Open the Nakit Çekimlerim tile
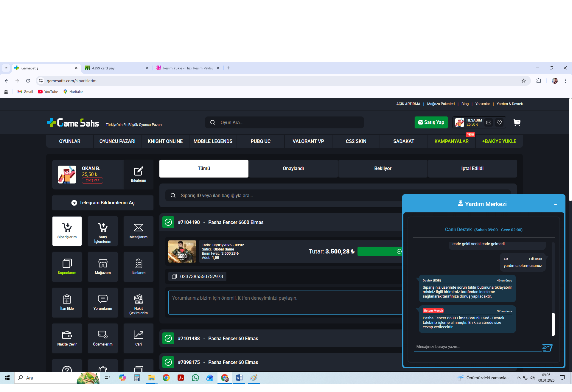The image size is (572, 392). [x=139, y=303]
